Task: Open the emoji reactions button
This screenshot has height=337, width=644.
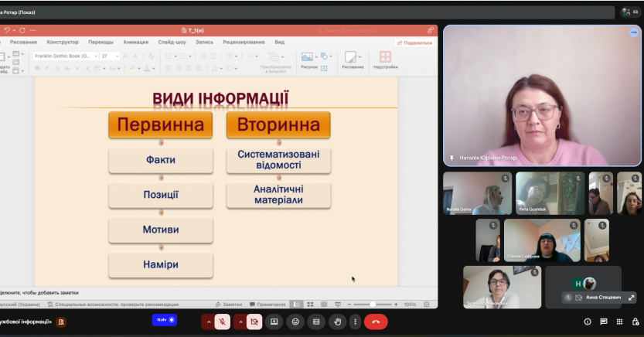Action: pos(295,322)
